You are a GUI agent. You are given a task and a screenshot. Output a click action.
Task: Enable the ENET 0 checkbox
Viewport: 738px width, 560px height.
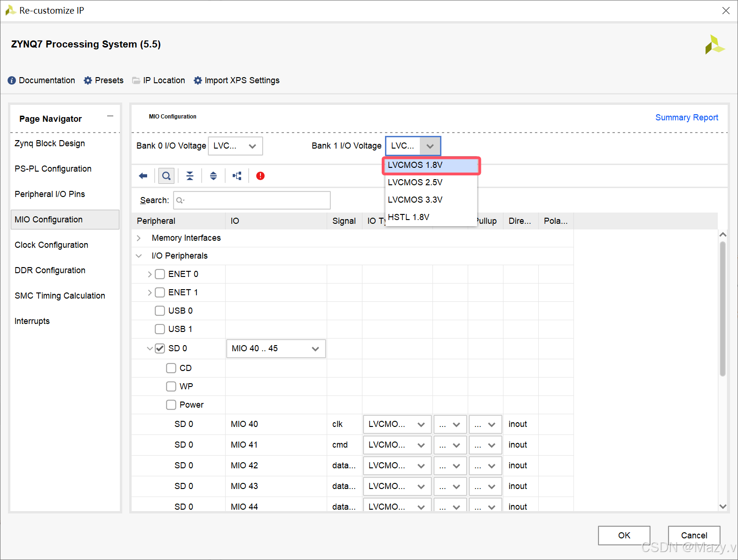coord(160,274)
